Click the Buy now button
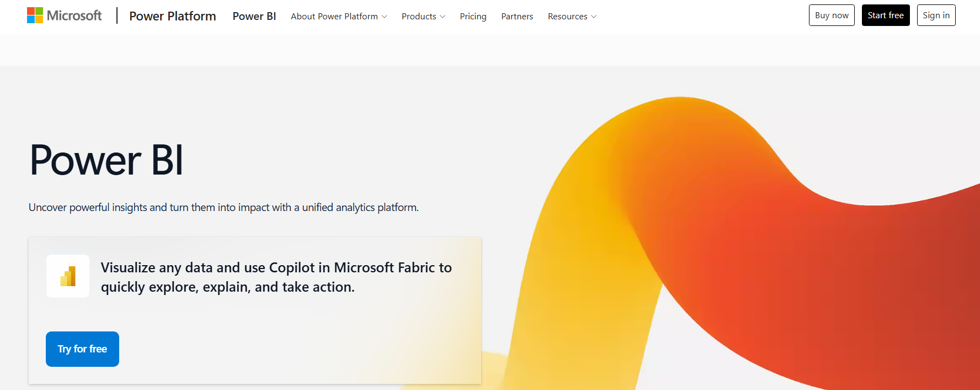The width and height of the screenshot is (980, 390). coord(832,15)
